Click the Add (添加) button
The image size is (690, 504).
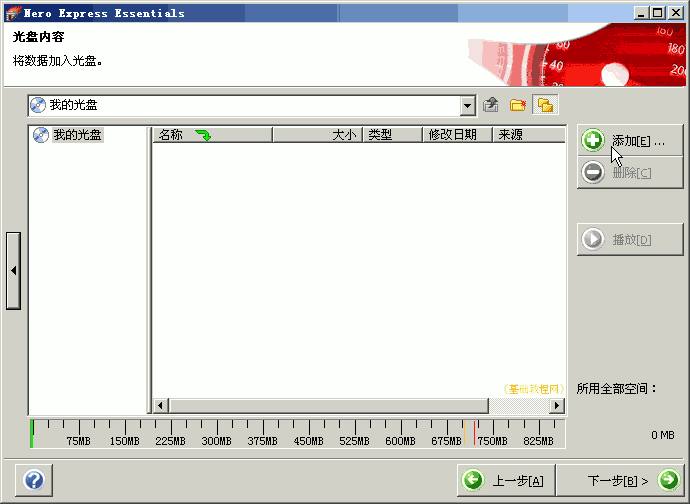point(630,141)
